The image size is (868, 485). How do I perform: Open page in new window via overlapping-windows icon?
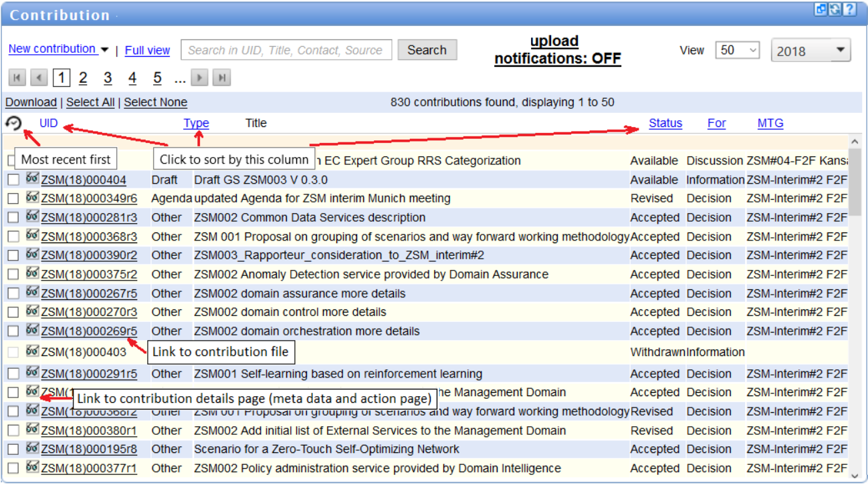coord(821,9)
